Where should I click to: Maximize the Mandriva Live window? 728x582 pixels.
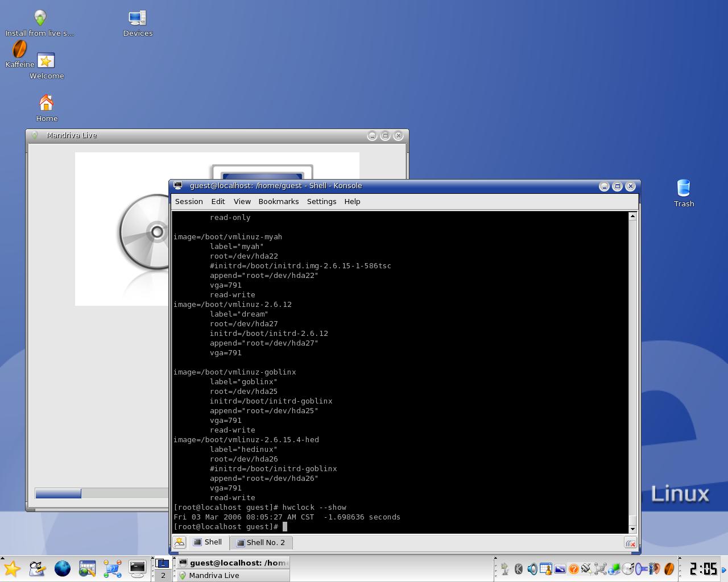(385, 135)
